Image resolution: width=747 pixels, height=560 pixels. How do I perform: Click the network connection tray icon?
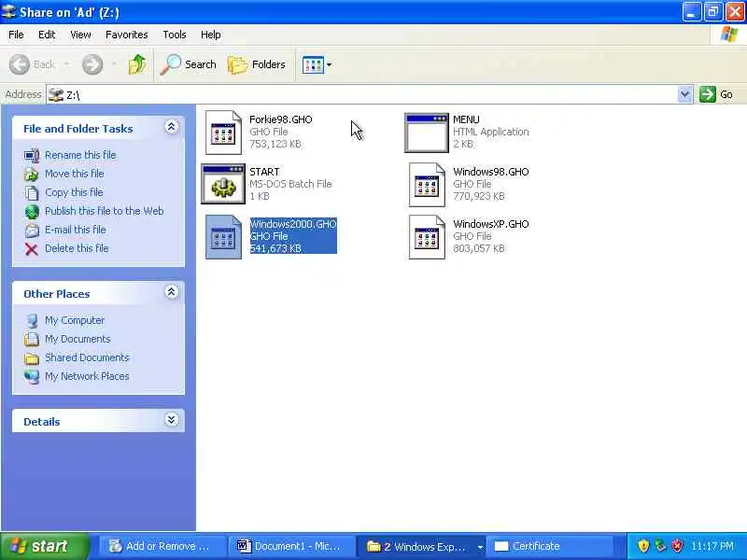660,546
